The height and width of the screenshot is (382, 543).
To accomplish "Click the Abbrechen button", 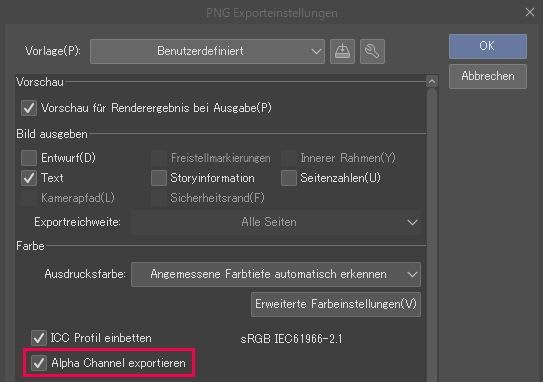I will (488, 76).
